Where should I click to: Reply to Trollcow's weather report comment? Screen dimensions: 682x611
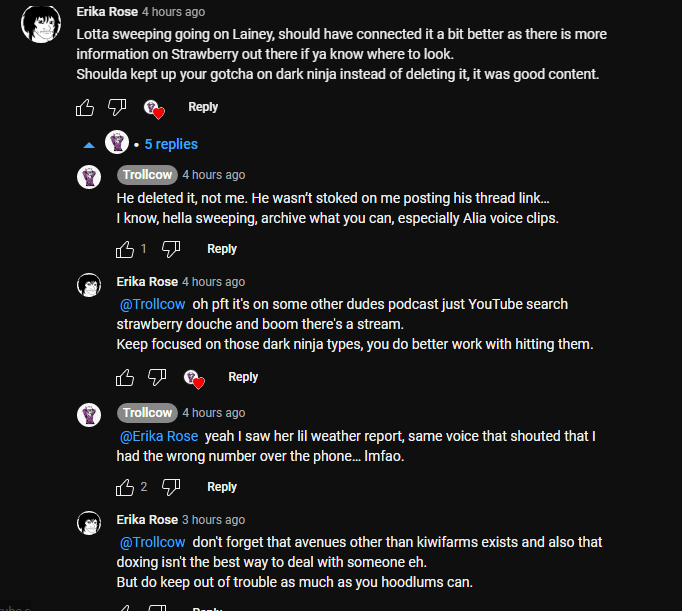[222, 487]
